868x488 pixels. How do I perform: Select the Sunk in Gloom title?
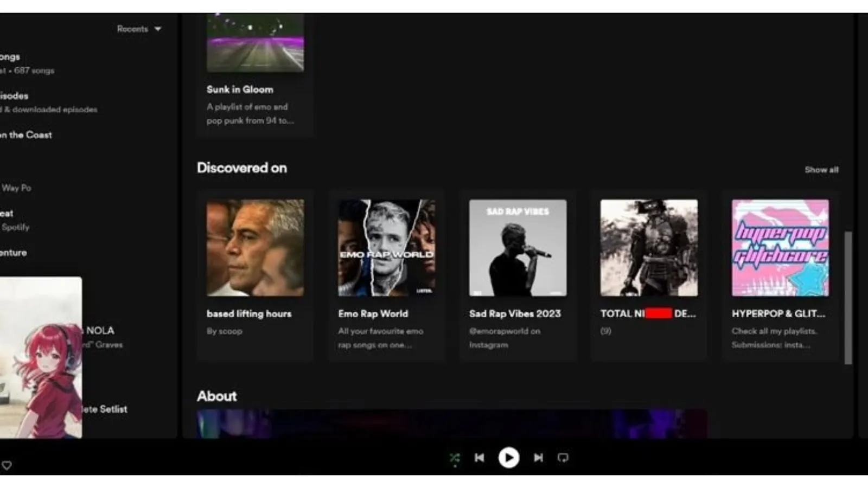pyautogui.click(x=240, y=89)
